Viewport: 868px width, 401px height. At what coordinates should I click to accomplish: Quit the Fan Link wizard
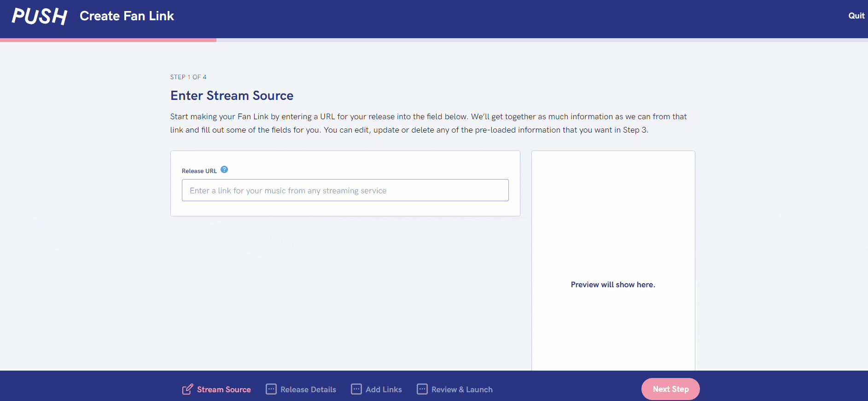click(x=856, y=16)
